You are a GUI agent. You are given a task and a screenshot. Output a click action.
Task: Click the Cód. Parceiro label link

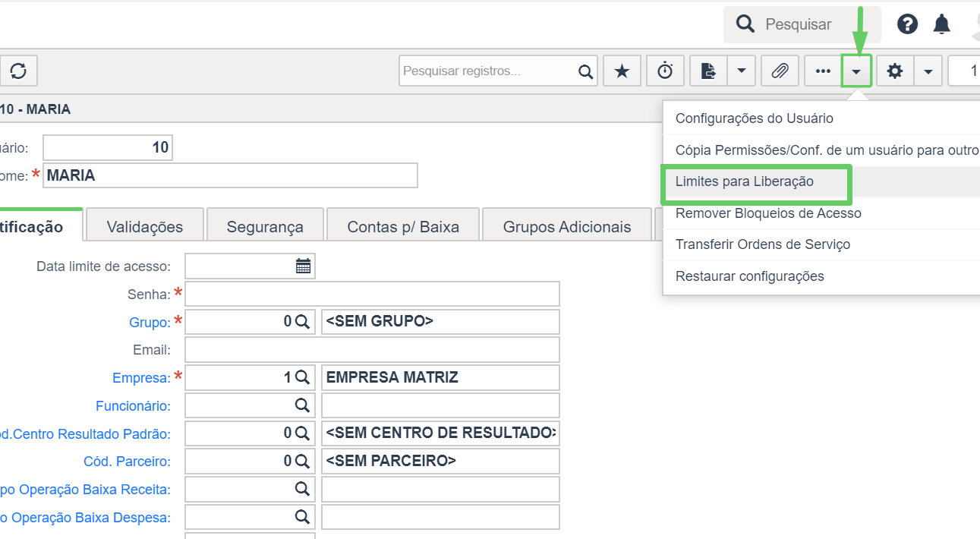127,462
